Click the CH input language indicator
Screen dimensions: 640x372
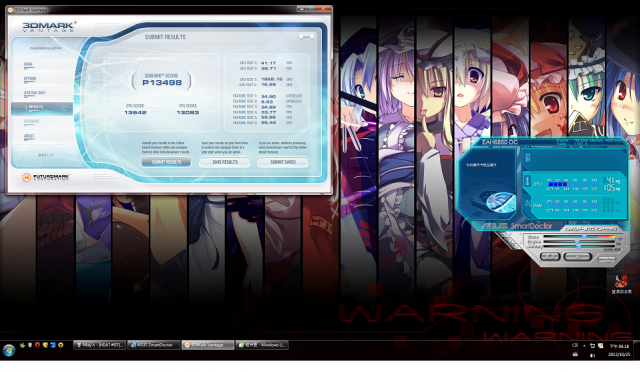click(575, 345)
